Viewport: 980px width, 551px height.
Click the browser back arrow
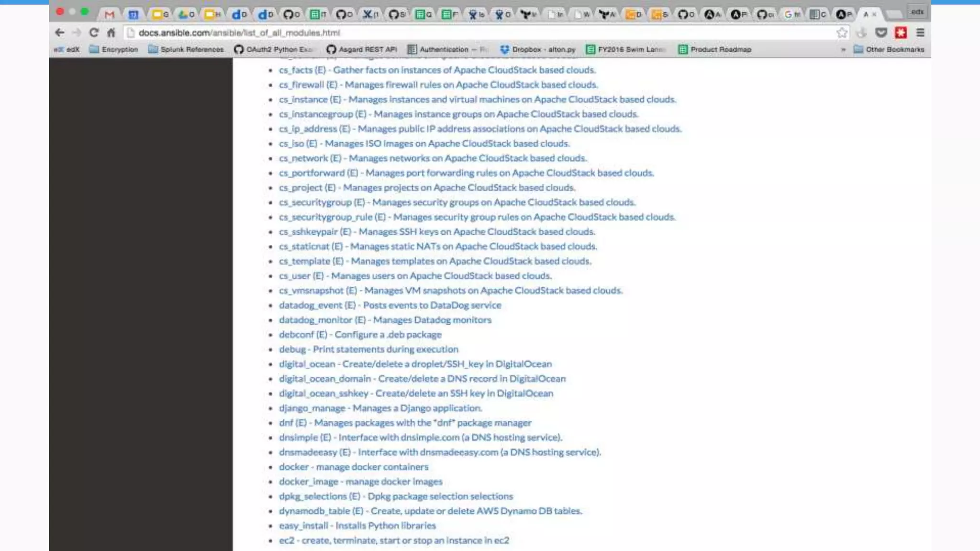tap(59, 33)
